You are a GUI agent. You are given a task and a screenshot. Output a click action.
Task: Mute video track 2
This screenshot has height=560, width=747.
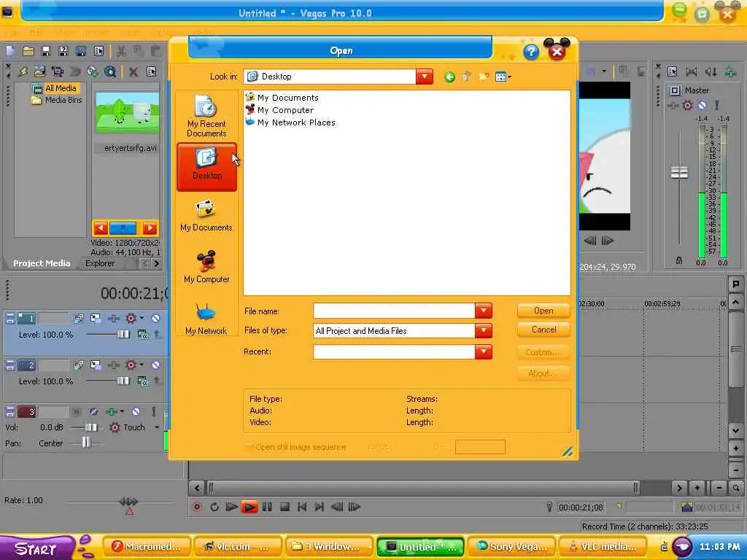[x=156, y=365]
